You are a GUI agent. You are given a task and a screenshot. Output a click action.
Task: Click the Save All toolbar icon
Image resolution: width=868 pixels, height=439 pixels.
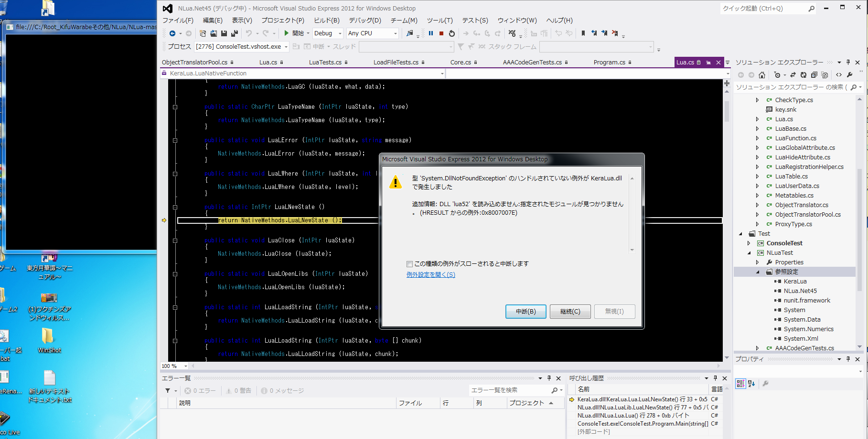tap(235, 33)
